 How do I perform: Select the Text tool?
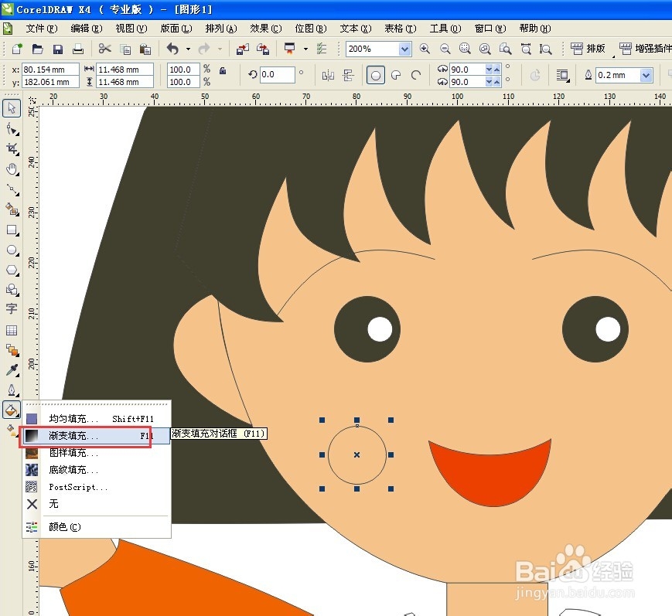[x=12, y=308]
